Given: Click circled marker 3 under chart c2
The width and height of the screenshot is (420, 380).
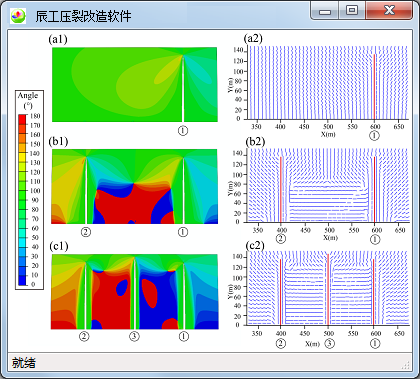Looking at the screenshot, I should (330, 343).
